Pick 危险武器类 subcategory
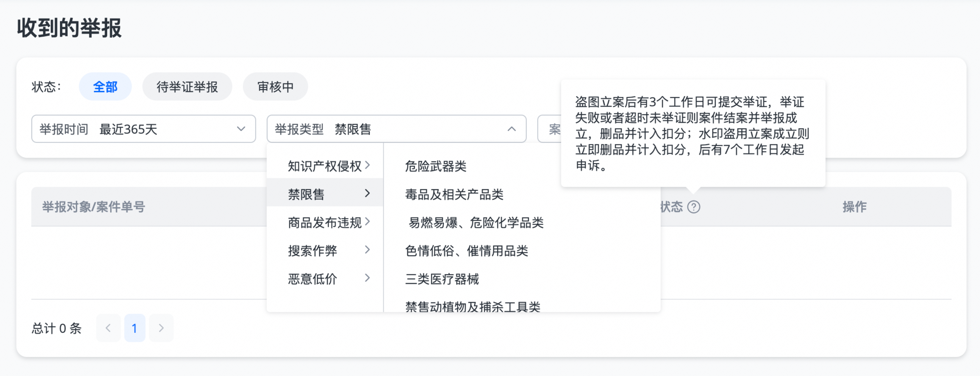Image resolution: width=980 pixels, height=376 pixels. [x=436, y=166]
